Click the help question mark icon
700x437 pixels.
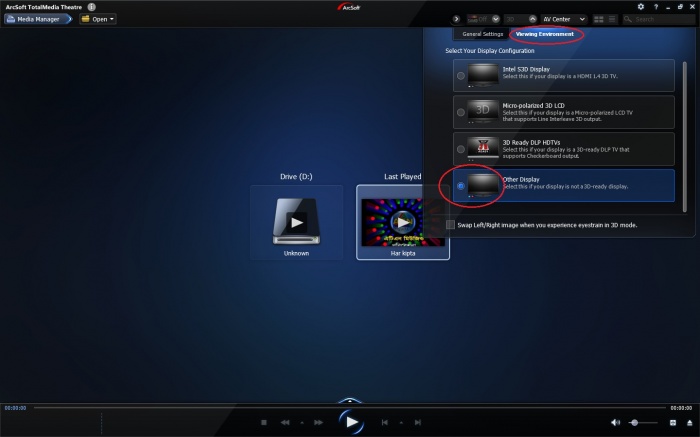[656, 7]
